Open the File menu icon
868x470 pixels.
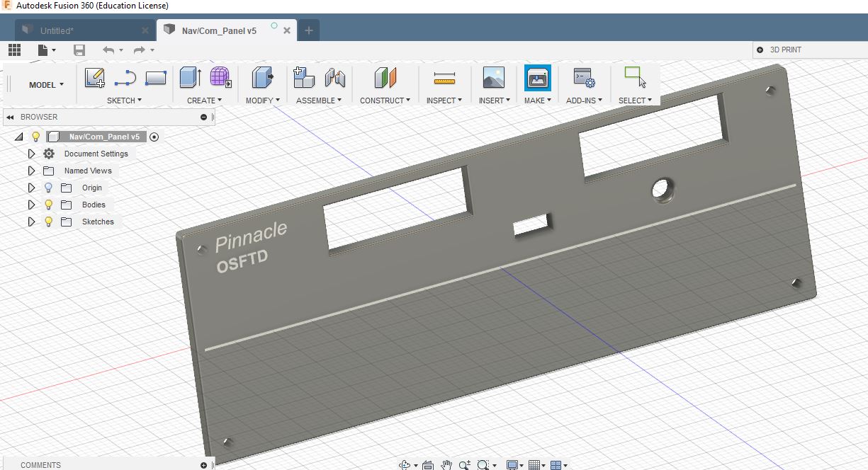(x=45, y=50)
